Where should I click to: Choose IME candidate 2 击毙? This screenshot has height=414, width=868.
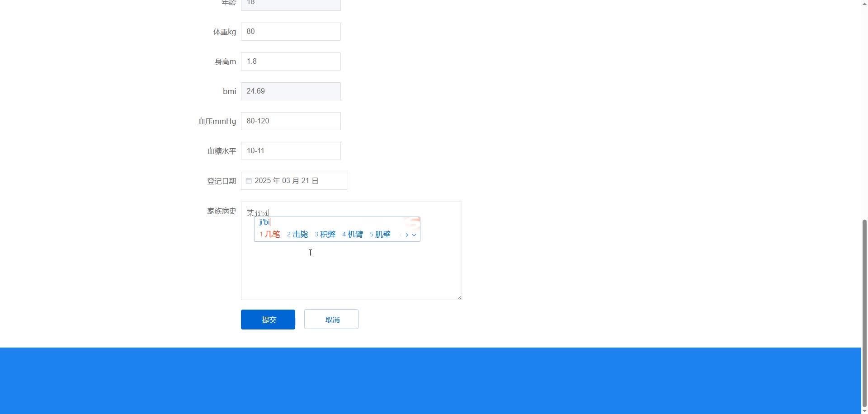(x=297, y=234)
